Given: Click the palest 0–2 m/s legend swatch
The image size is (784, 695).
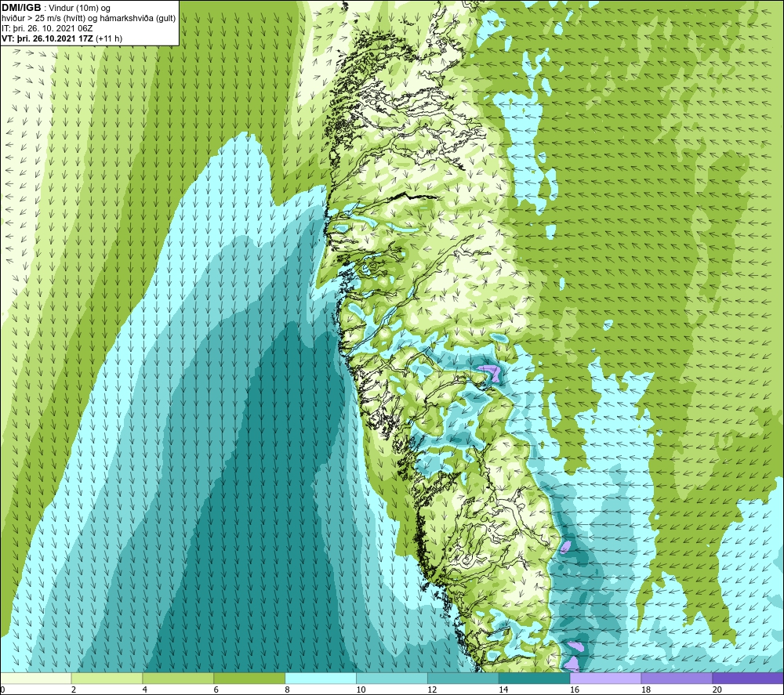Looking at the screenshot, I should 36,678.
